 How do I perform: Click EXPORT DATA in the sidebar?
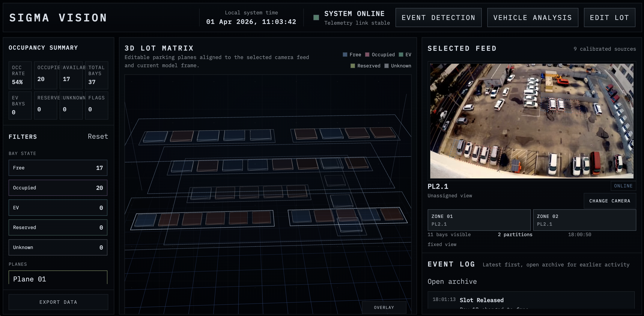(x=58, y=302)
